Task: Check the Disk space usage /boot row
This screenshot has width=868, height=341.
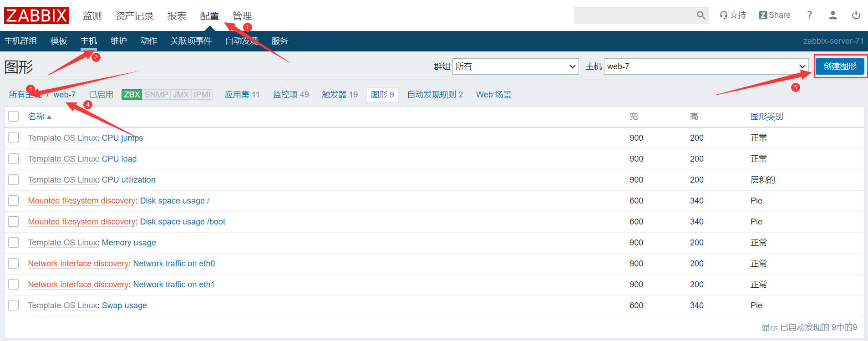Action: (x=14, y=222)
